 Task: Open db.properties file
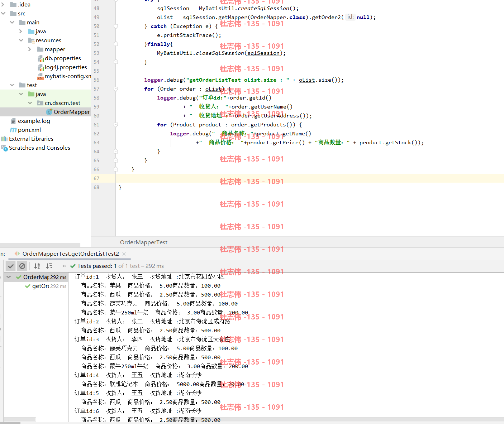tap(63, 58)
